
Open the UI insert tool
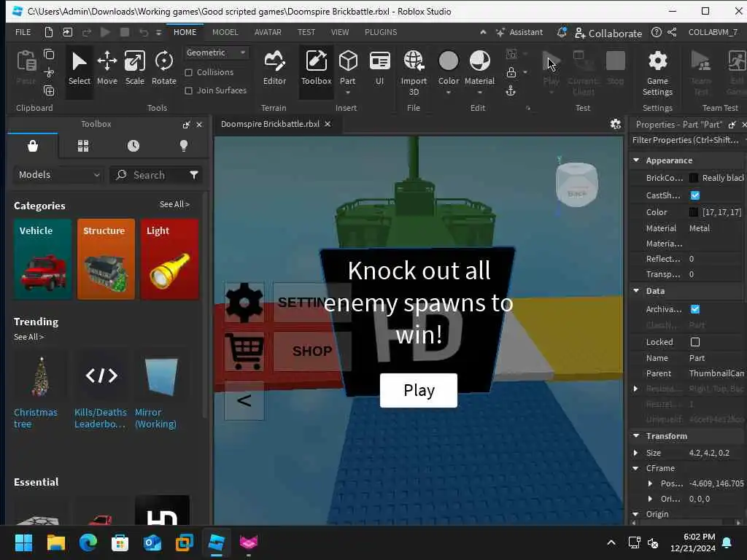379,69
